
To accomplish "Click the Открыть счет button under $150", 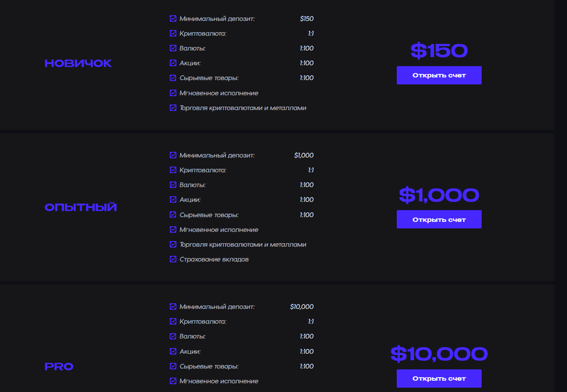I will click(x=439, y=75).
